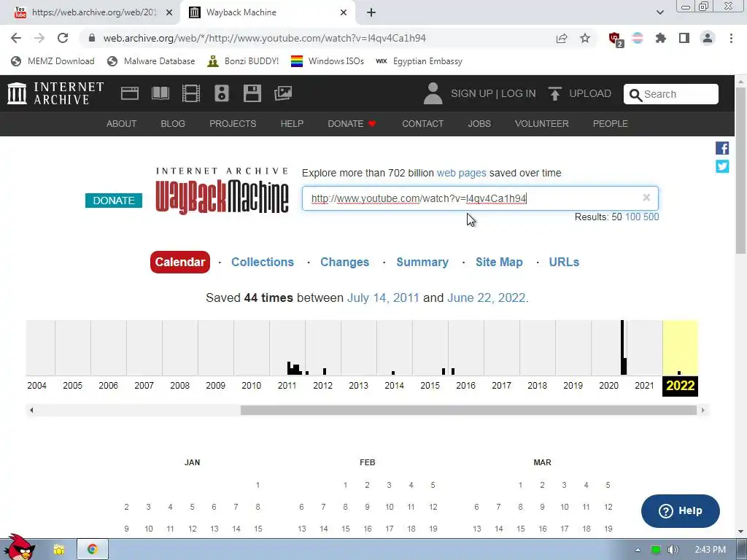The height and width of the screenshot is (560, 747).
Task: Open the ABOUT menu item
Action: [x=121, y=124]
